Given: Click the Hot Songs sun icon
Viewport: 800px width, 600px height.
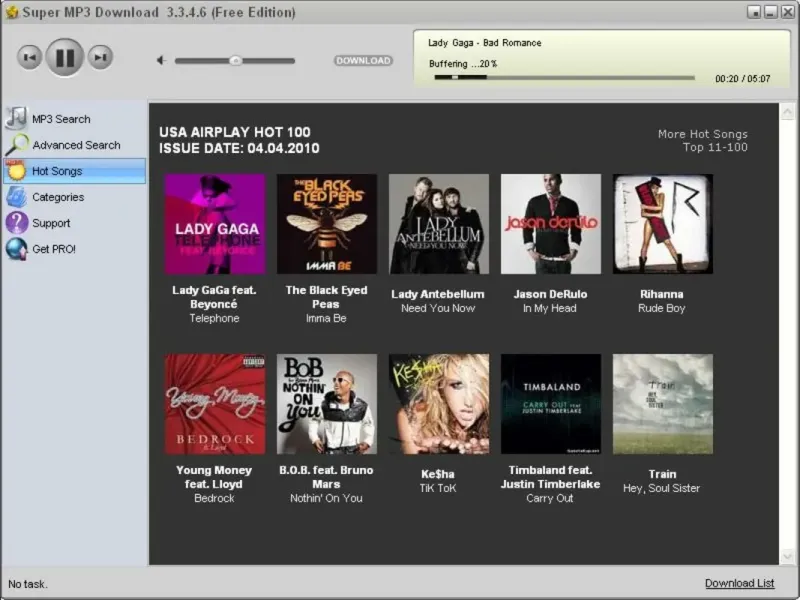Looking at the screenshot, I should click(x=16, y=170).
